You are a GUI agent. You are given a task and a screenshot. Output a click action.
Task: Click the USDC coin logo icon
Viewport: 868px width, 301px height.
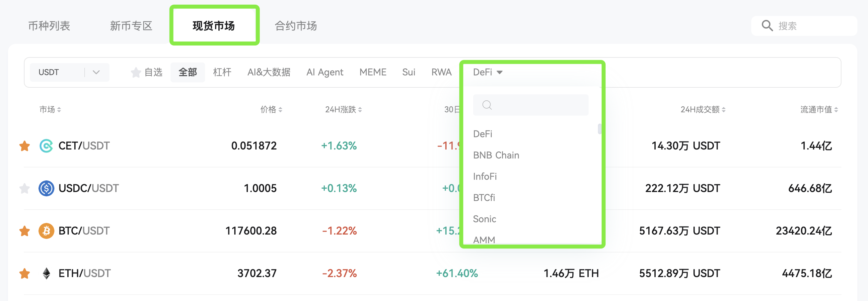point(46,188)
